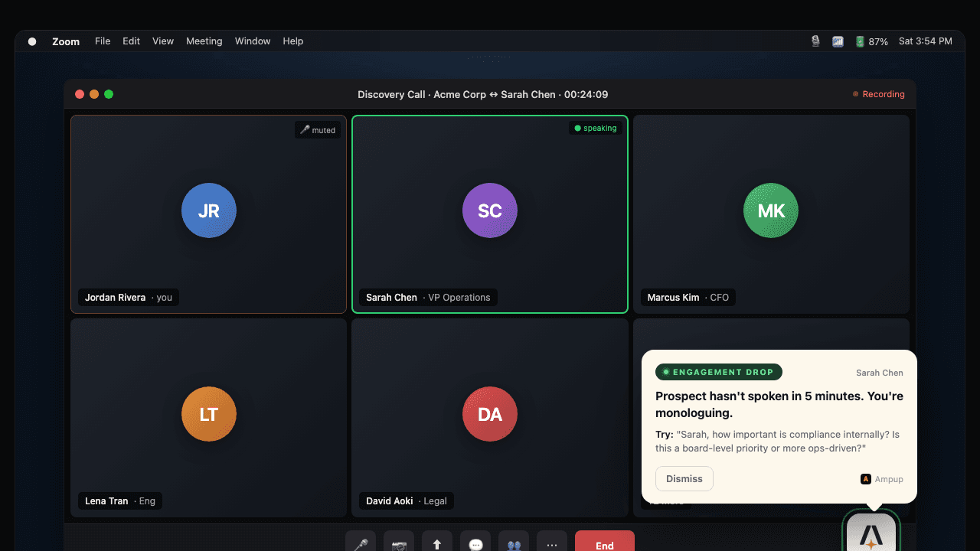Image resolution: width=980 pixels, height=551 pixels.
Task: Toggle the muted badge on Jordan Rivera's tile
Action: click(x=317, y=129)
